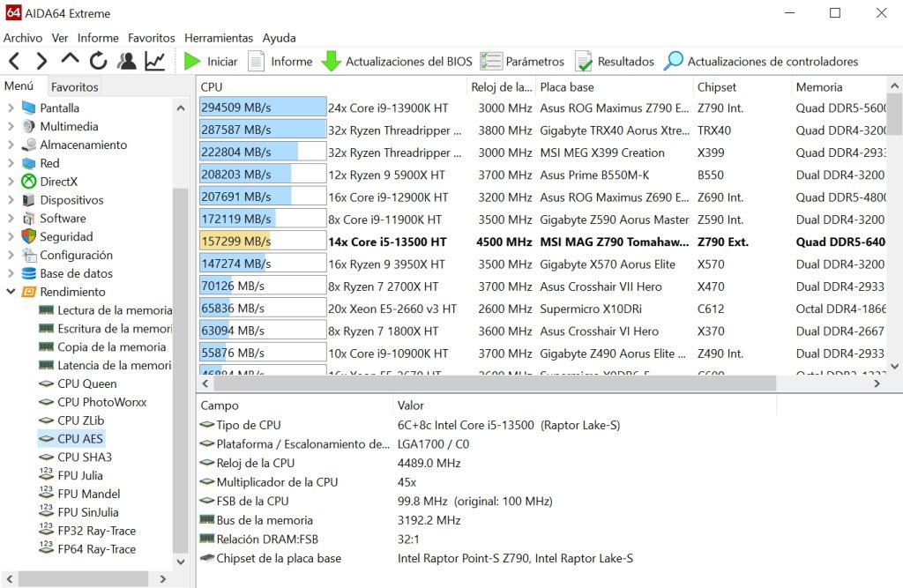
Task: Select FP64 Ray-Trace benchmark
Action: click(x=97, y=549)
